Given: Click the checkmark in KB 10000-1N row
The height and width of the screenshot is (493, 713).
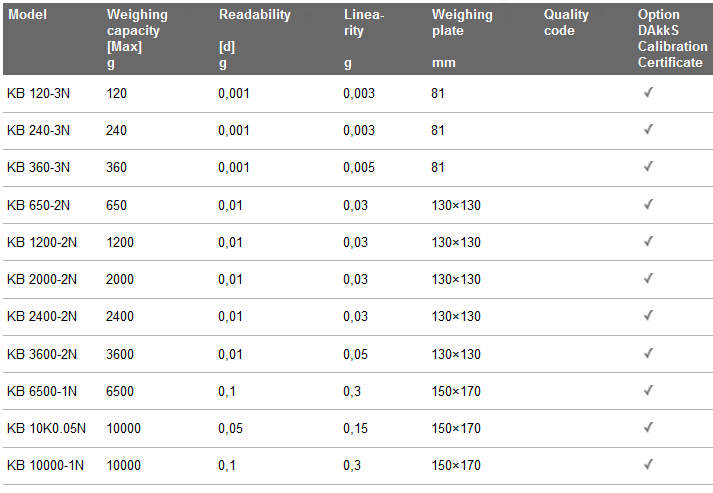Looking at the screenshot, I should pos(648,464).
